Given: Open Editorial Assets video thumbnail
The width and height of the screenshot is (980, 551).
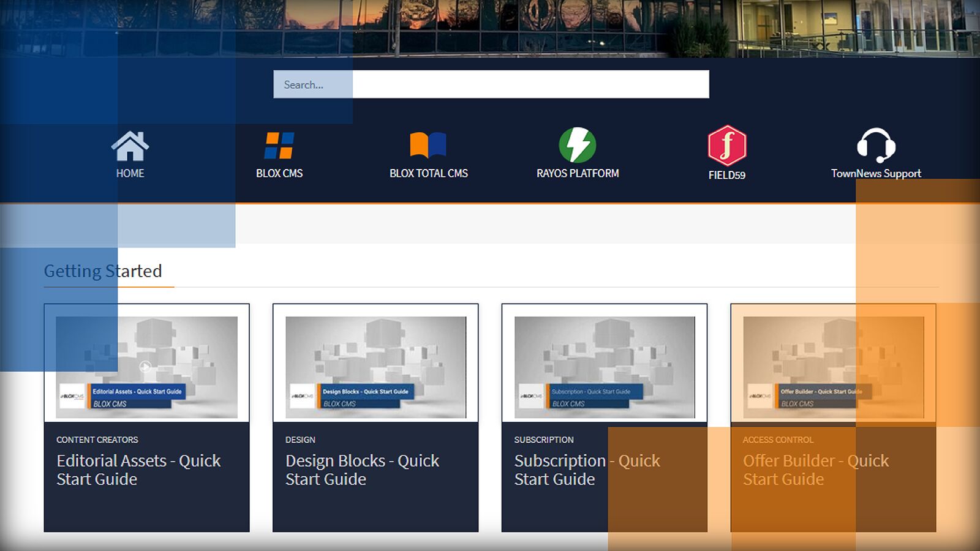Looking at the screenshot, I should 146,367.
